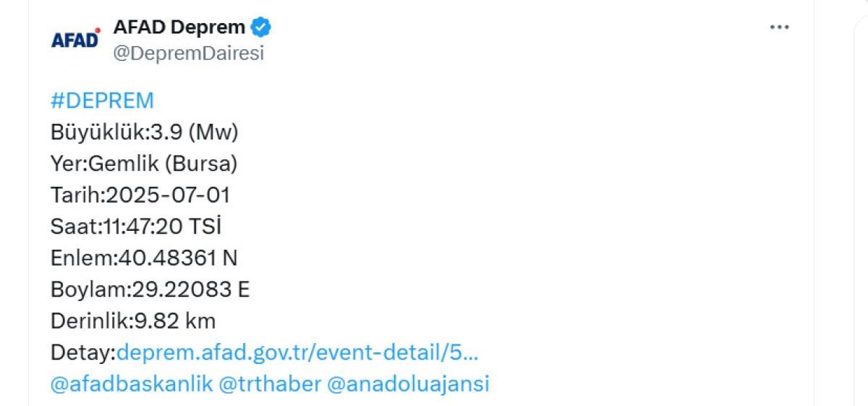Click the Derinlik:9.82 km line
The height and width of the screenshot is (406, 868).
point(133,321)
